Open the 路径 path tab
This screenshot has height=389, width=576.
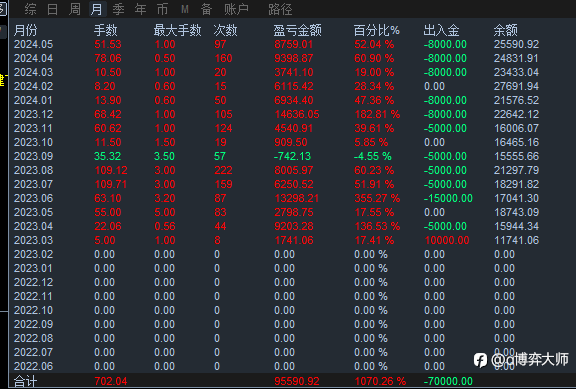click(x=280, y=9)
